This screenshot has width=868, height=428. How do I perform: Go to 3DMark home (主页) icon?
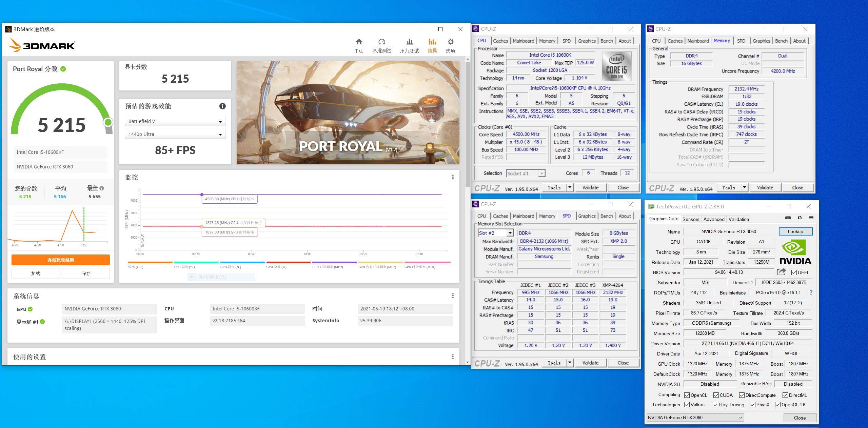pos(359,42)
